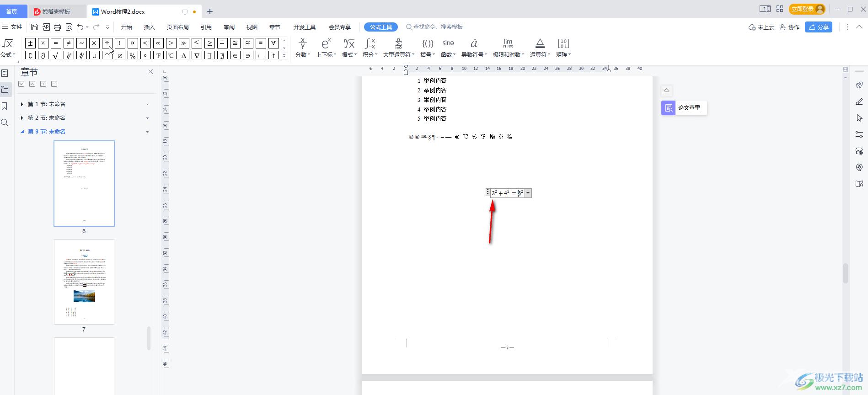
Task: Open the search panel in left sidebar
Action: pos(5,123)
